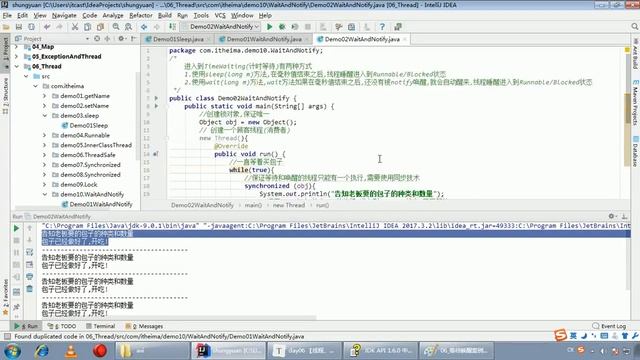This screenshot has height=360, width=640.
Task: Collapse the 06_Thread module node
Action: pos(17,66)
